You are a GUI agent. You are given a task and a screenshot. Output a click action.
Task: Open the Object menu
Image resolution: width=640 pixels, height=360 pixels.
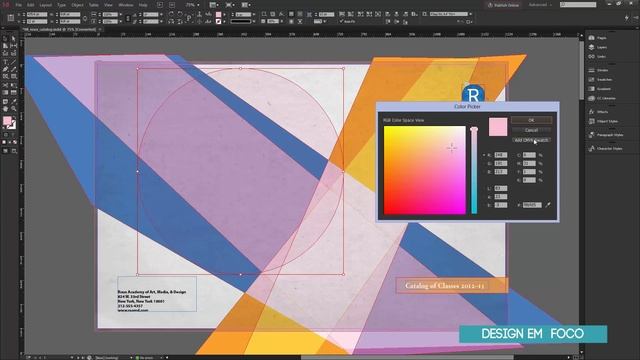(x=77, y=5)
